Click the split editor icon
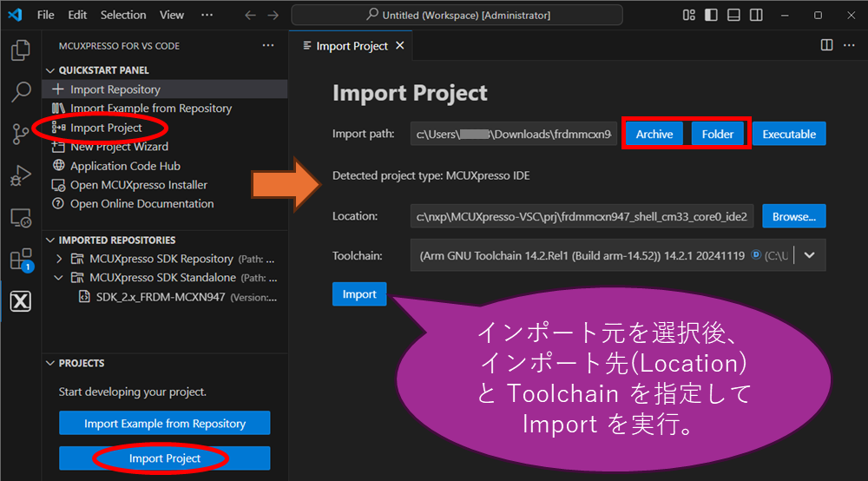The image size is (868, 481). (826, 45)
